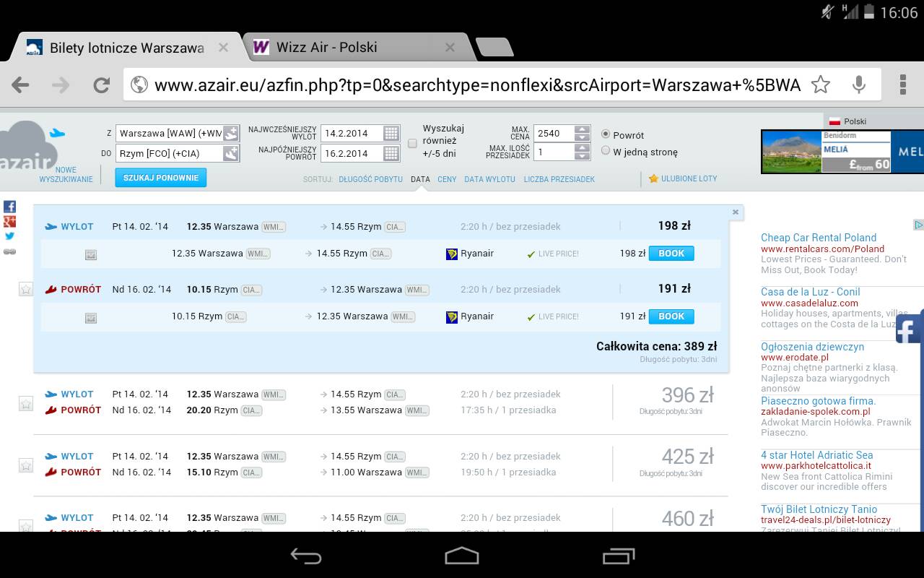Increase max number of stopovers
Viewport: 924px width, 578px height.
point(583,148)
